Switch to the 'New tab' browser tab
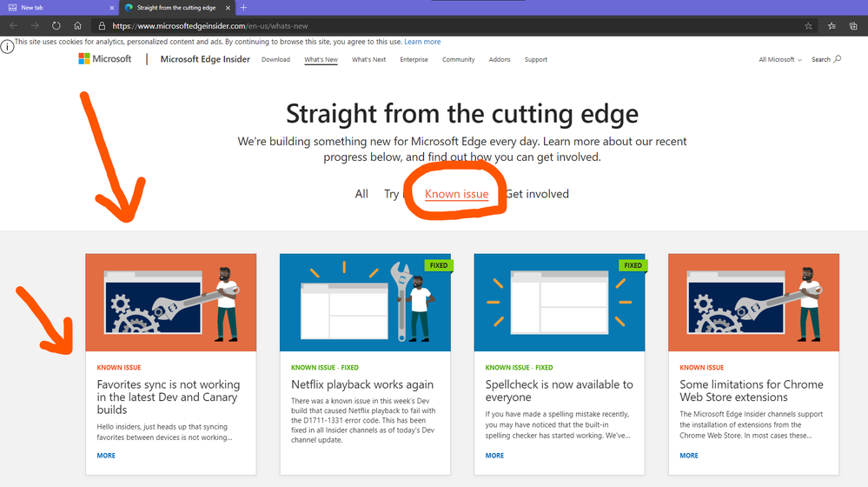Screen dimensions: 868x487 58,8
